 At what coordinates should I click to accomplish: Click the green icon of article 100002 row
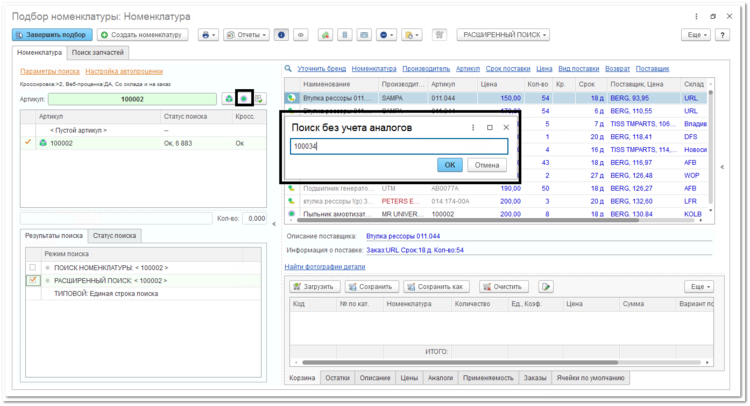43,143
